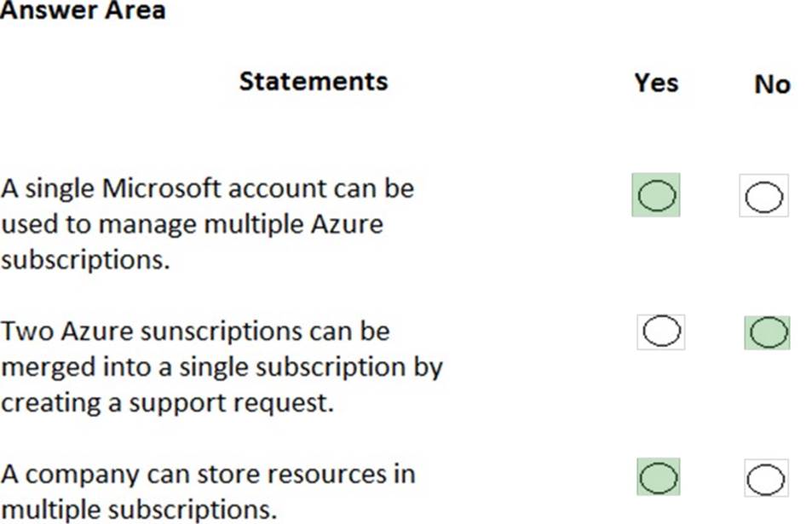This screenshot has height=524, width=812.
Task: Click the line "used to manage multiple Azure"
Action: pyautogui.click(x=192, y=224)
